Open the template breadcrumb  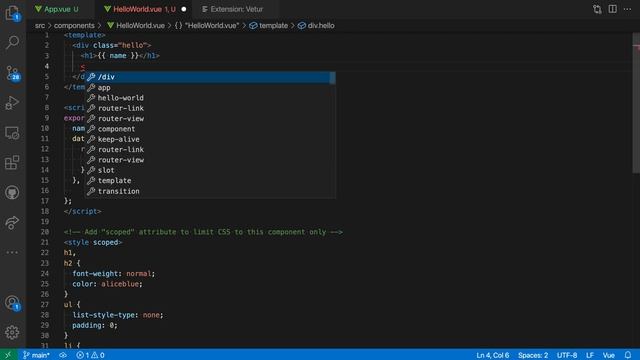(x=269, y=25)
